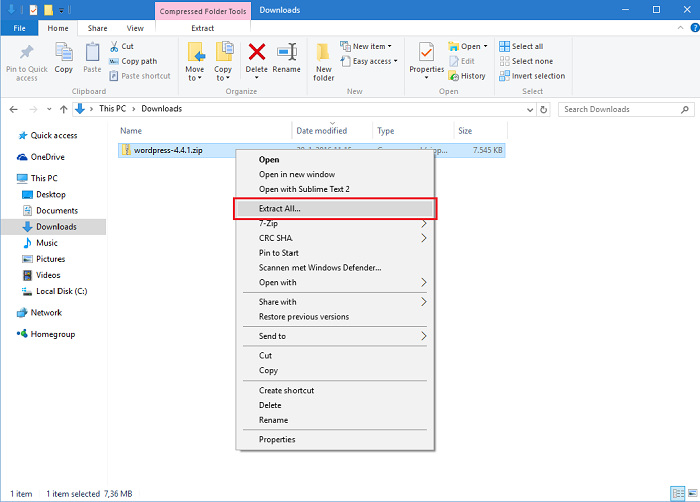
Task: Expand the 7-Zip submenu
Action: 424,223
